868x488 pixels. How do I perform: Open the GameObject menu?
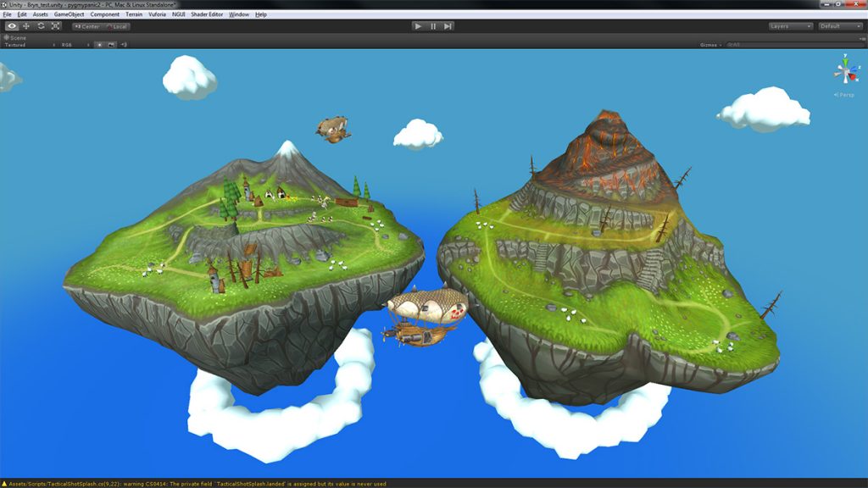pos(69,14)
